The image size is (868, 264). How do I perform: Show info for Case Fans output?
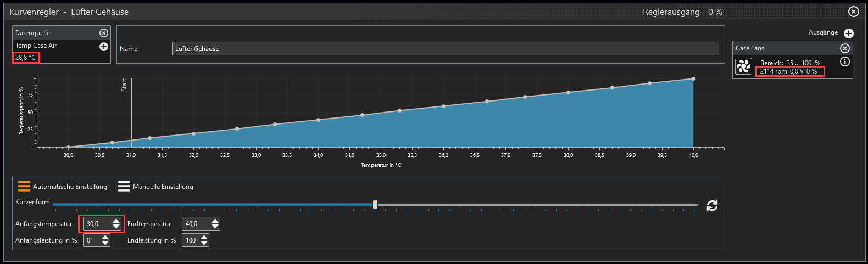pos(845,62)
